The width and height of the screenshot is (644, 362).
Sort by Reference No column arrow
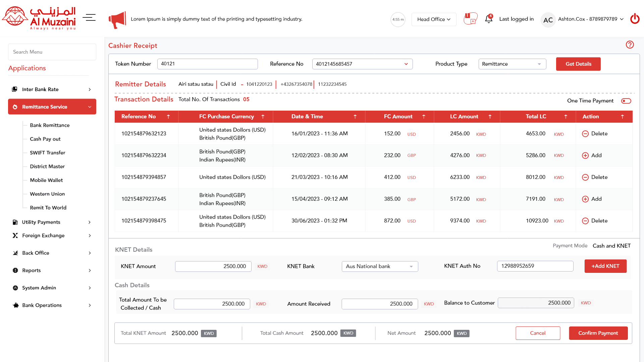click(x=168, y=117)
